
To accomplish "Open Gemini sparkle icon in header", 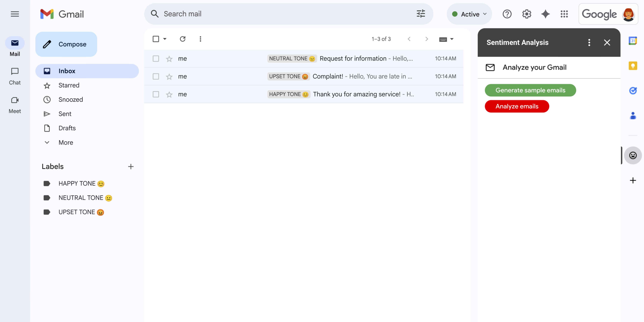I will click(546, 14).
